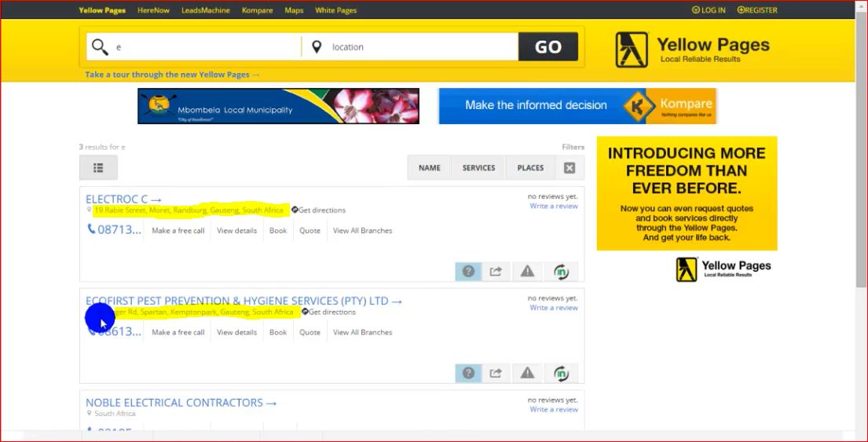Click the GO search button

pos(548,47)
